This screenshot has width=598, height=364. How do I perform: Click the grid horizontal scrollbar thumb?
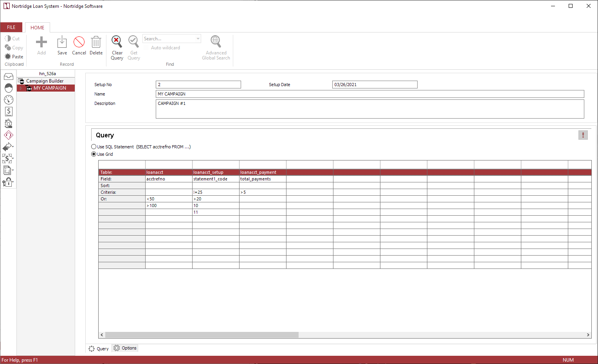tap(202, 335)
